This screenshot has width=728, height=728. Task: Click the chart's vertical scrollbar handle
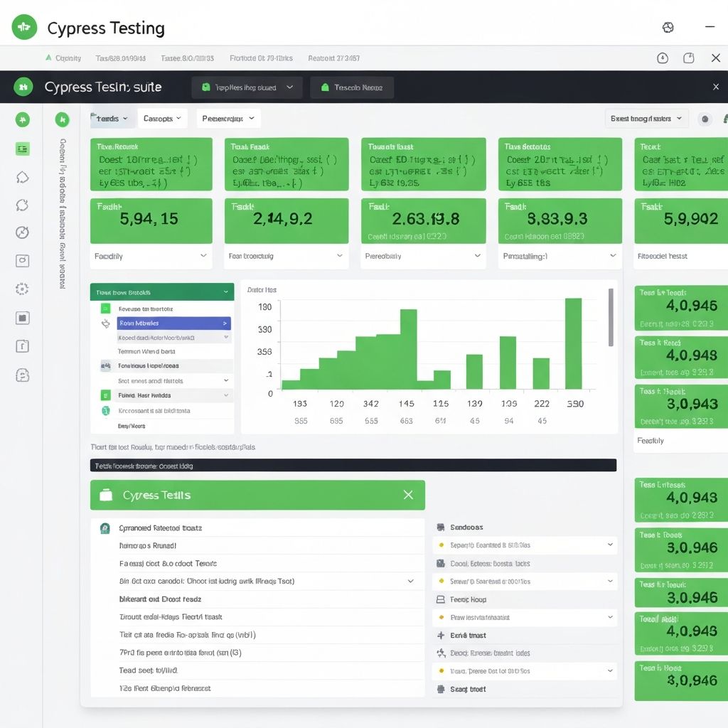point(611,318)
